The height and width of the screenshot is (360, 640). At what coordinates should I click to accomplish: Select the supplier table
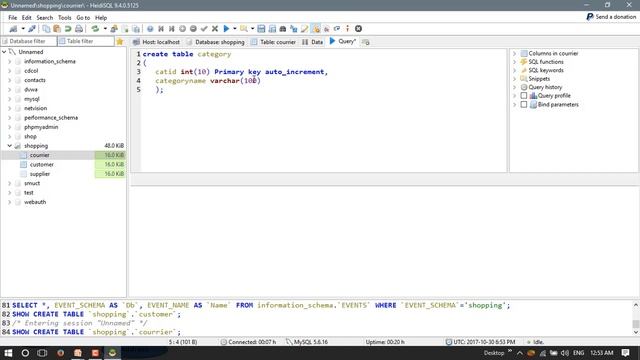[40, 174]
